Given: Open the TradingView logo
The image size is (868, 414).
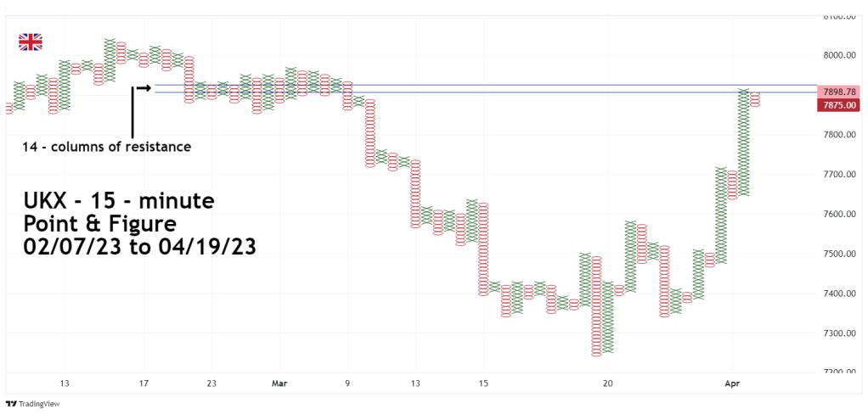Looking at the screenshot, I should click(36, 403).
